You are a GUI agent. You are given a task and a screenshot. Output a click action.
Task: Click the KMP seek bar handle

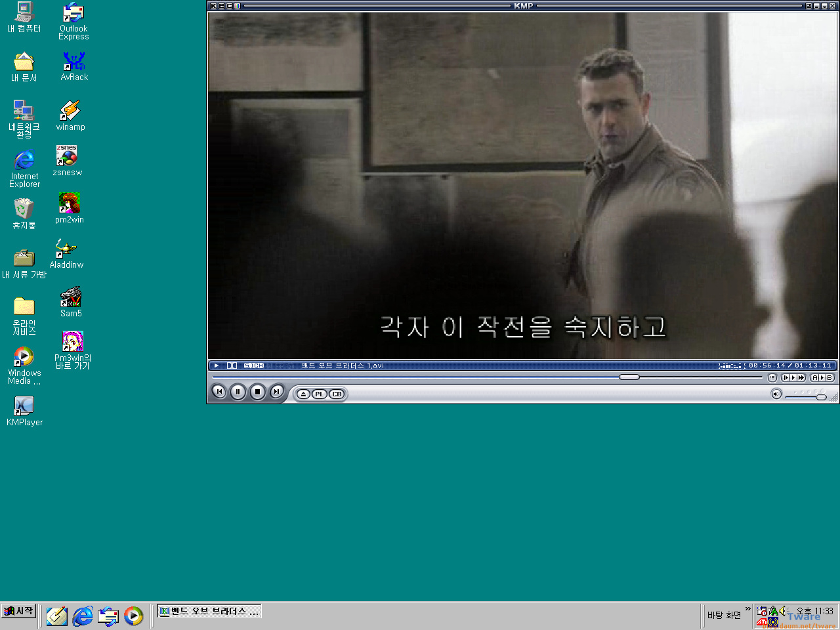pos(629,377)
